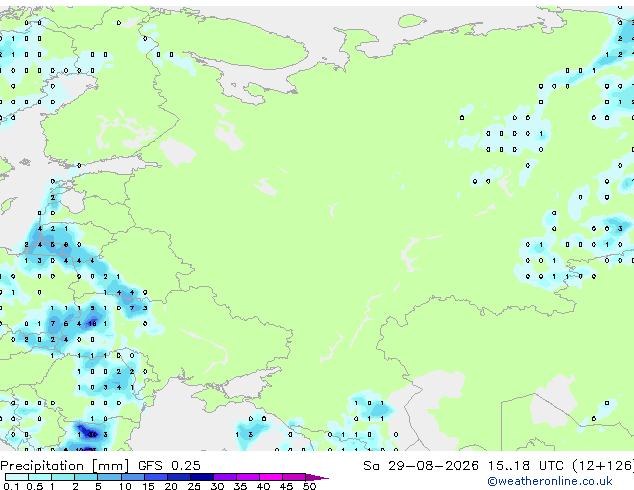
Task: Select the 35–40 mm legend color swatch
Action: (x=247, y=477)
